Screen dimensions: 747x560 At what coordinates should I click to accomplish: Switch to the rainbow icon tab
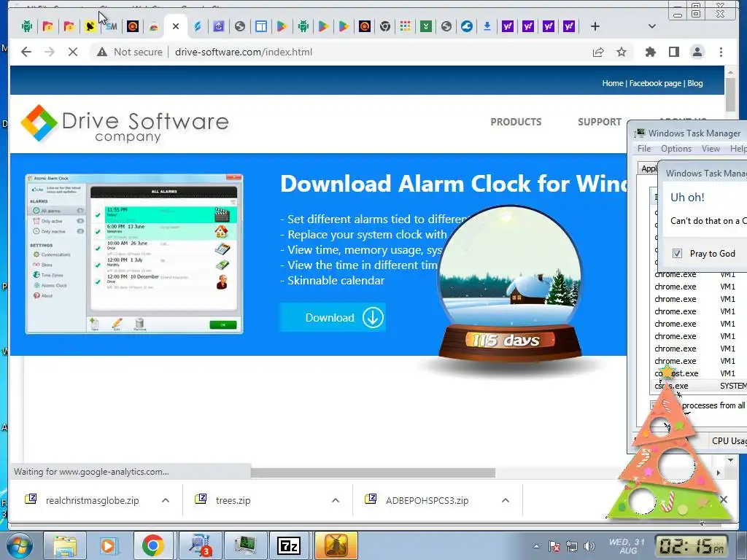(153, 26)
